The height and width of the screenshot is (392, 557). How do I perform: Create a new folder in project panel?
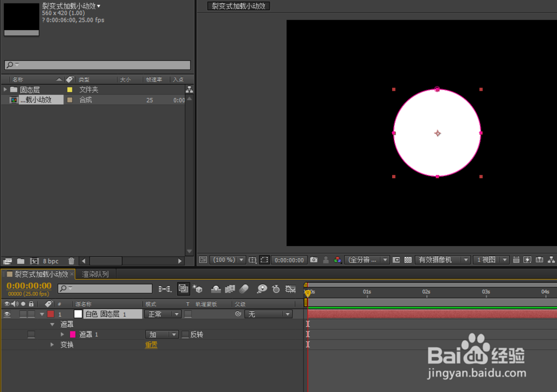click(x=21, y=261)
